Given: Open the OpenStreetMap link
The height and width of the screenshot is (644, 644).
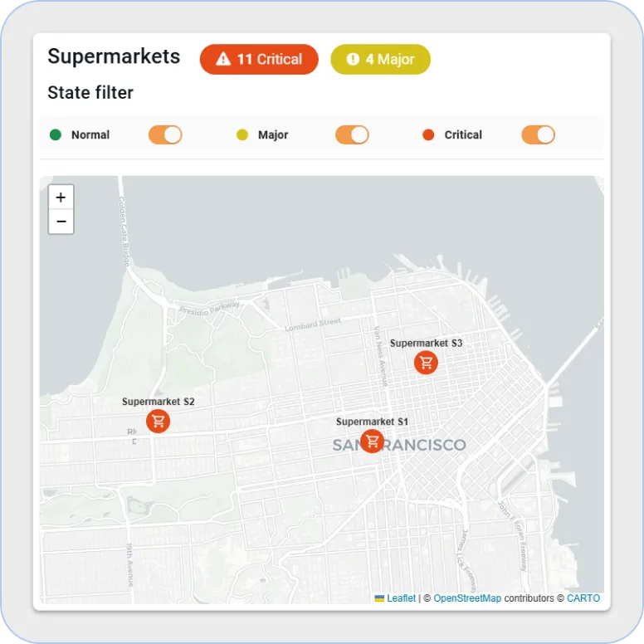Looking at the screenshot, I should click(467, 598).
